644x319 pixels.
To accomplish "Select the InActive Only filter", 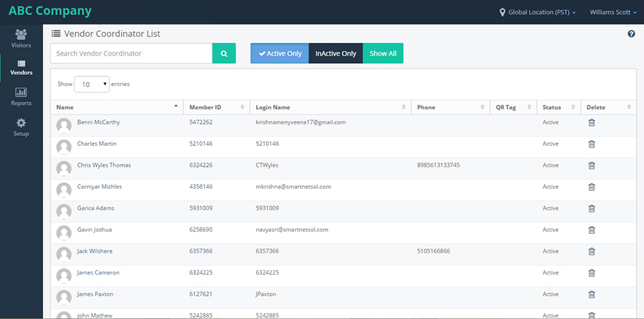I will [336, 54].
